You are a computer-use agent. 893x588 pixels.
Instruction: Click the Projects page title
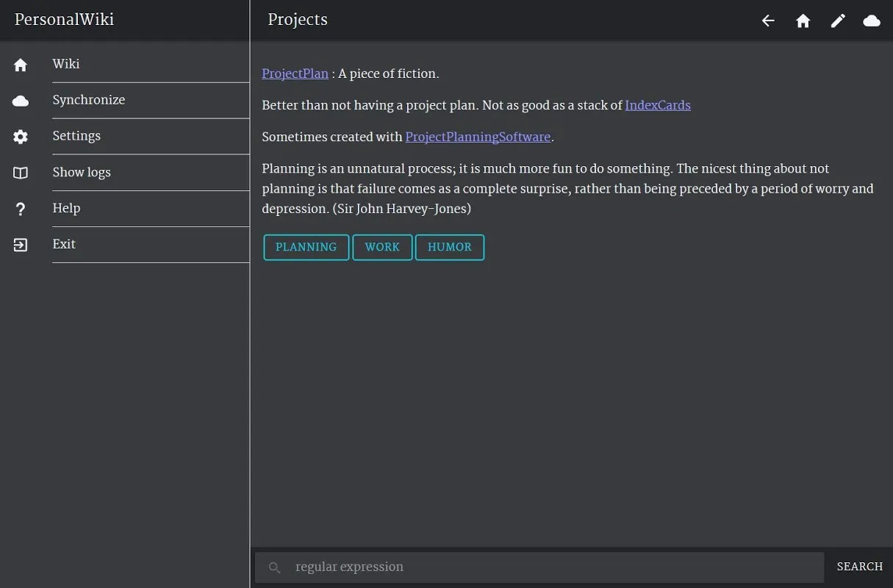coord(298,20)
